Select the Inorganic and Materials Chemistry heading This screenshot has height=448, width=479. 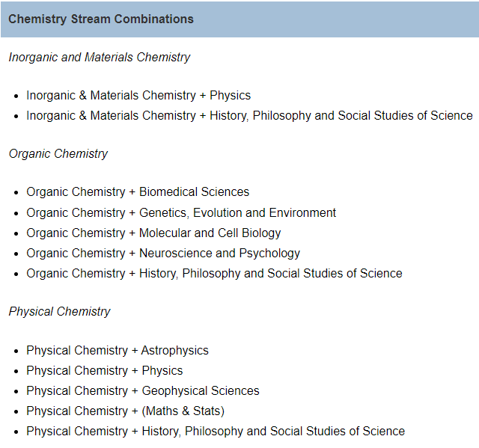[x=100, y=58]
